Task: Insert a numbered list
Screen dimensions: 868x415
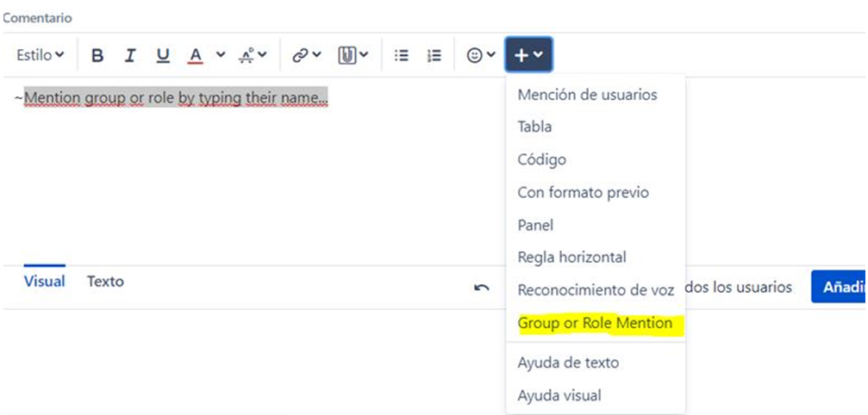Action: tap(434, 55)
